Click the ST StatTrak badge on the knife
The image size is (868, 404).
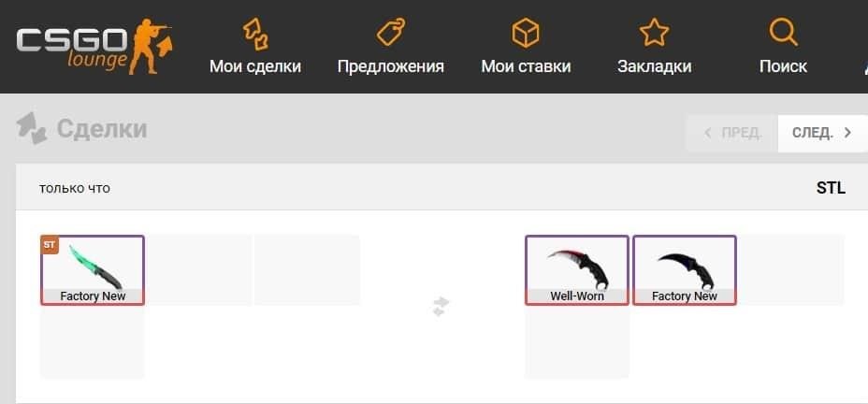point(50,245)
